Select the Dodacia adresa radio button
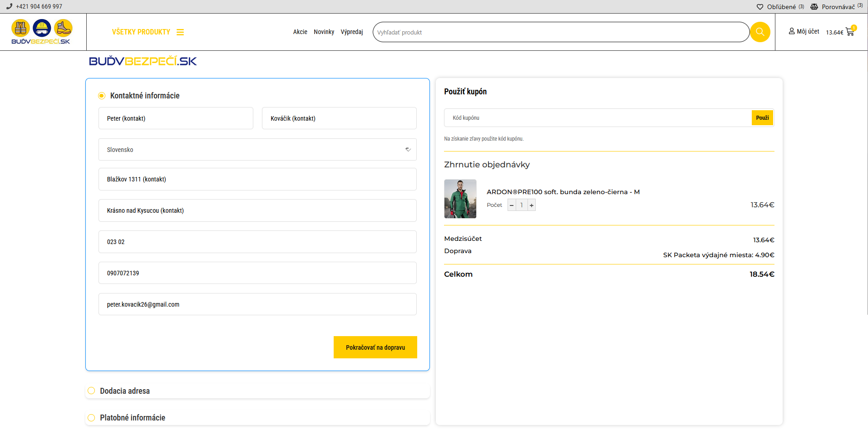The width and height of the screenshot is (868, 435). pos(91,391)
